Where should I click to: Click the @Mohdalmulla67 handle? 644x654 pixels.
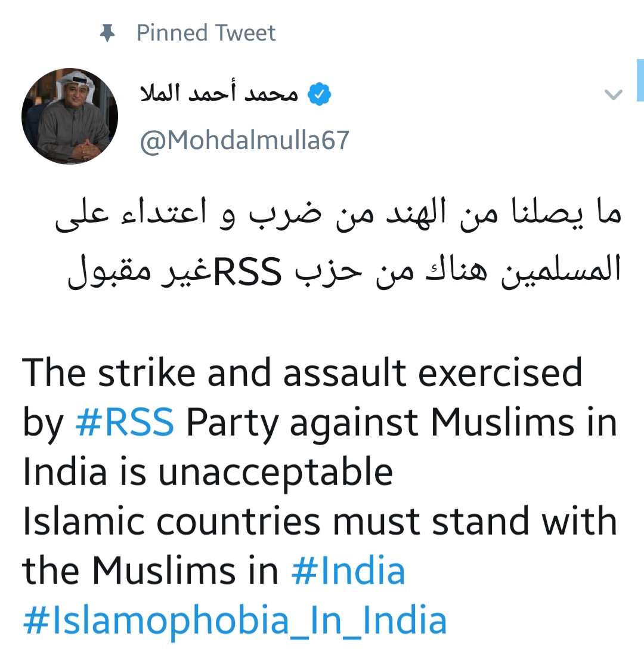point(244,140)
